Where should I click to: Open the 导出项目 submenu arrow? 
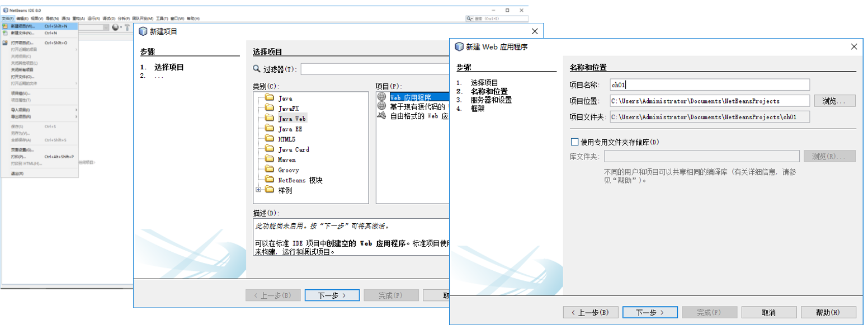(x=76, y=116)
